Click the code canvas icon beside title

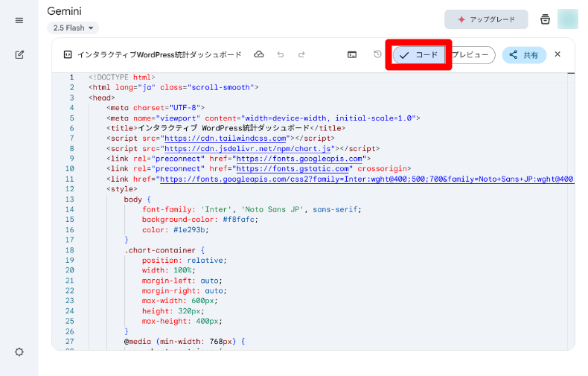tap(68, 55)
